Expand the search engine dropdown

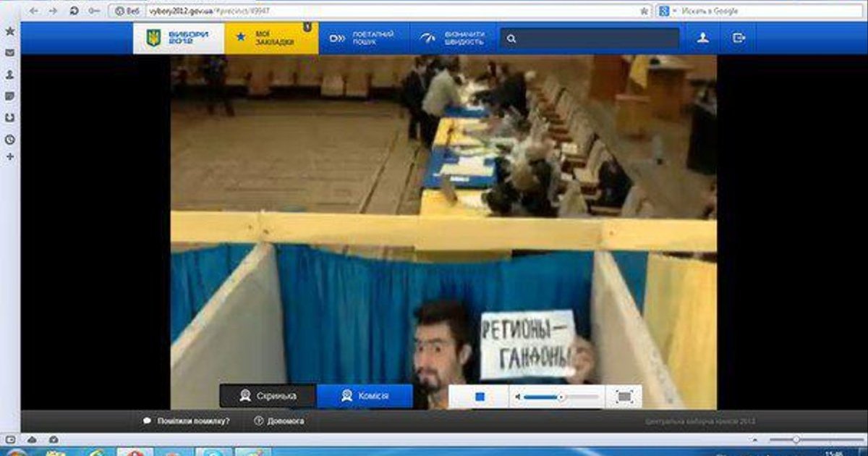[674, 11]
